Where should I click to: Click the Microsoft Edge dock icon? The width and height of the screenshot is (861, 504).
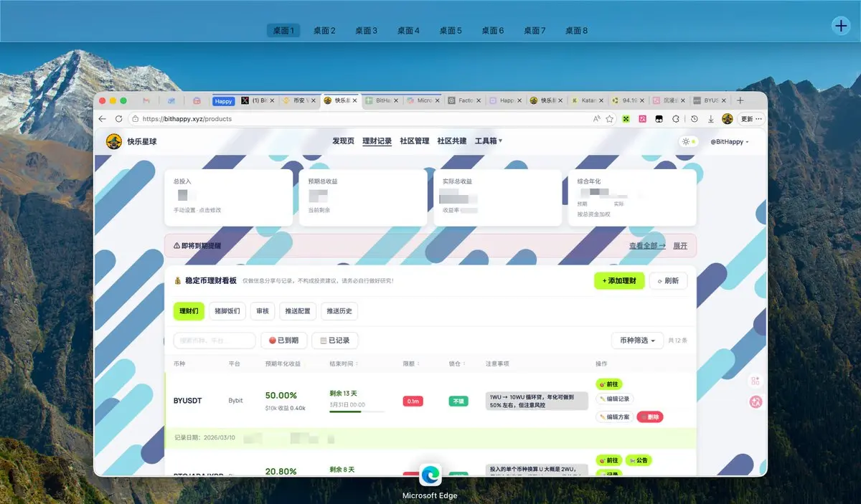click(430, 475)
